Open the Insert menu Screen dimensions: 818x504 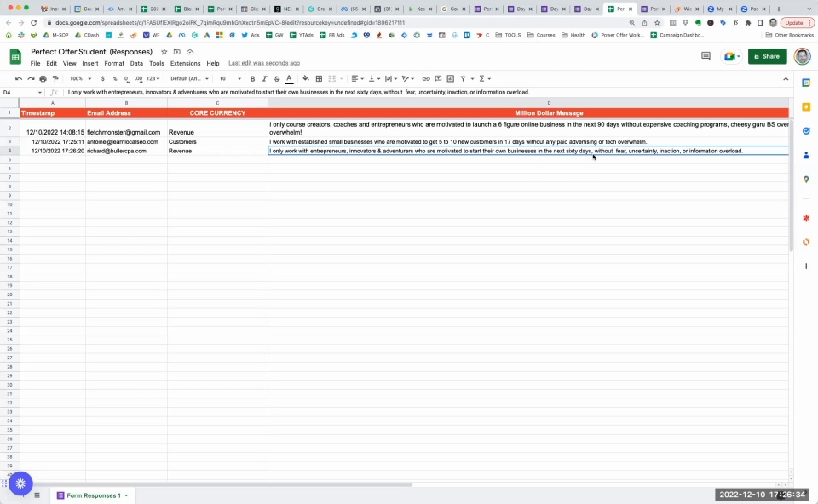(x=89, y=64)
